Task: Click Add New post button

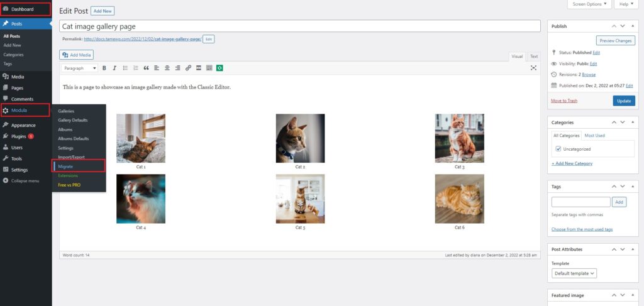Action: pos(103,11)
